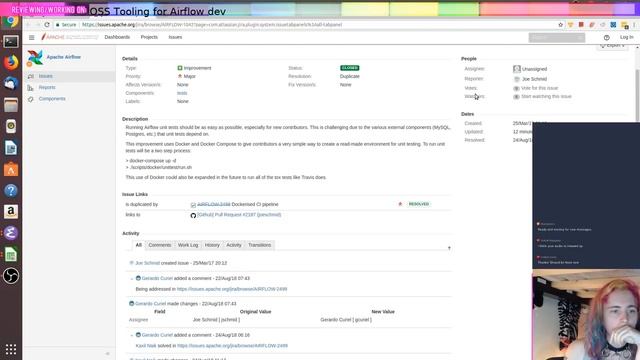Viewport: 640px width, 360px height.
Task: Open the linked AIRFLOW-2499 duplicate issue
Action: pyautogui.click(x=213, y=204)
